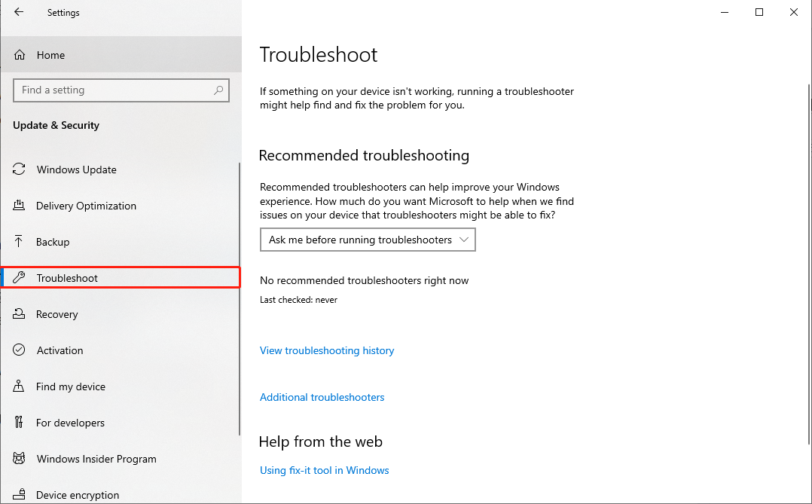Open Windows Update section
The image size is (812, 504).
121,170
